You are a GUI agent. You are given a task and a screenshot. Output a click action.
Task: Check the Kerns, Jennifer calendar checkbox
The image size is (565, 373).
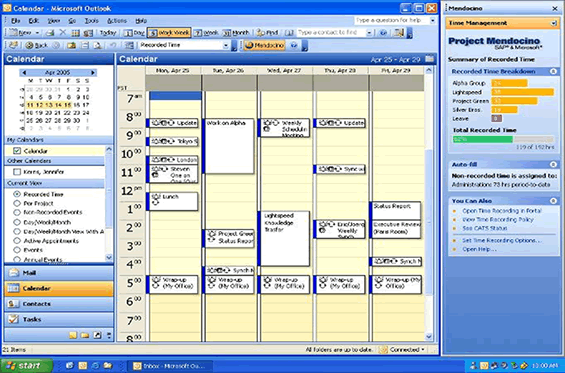(x=17, y=172)
